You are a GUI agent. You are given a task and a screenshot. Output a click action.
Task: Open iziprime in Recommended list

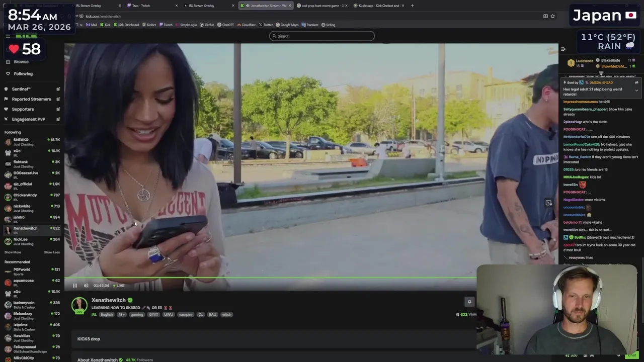(32, 327)
